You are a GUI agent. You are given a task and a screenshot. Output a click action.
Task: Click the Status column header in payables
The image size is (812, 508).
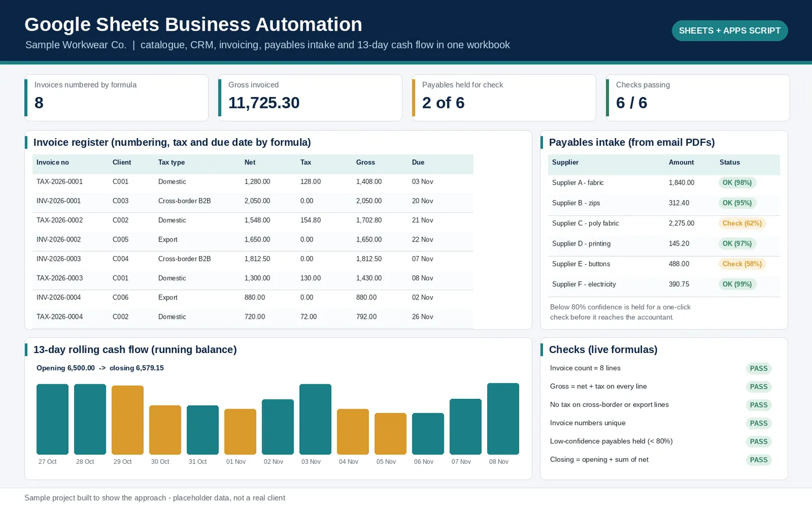[730, 163]
